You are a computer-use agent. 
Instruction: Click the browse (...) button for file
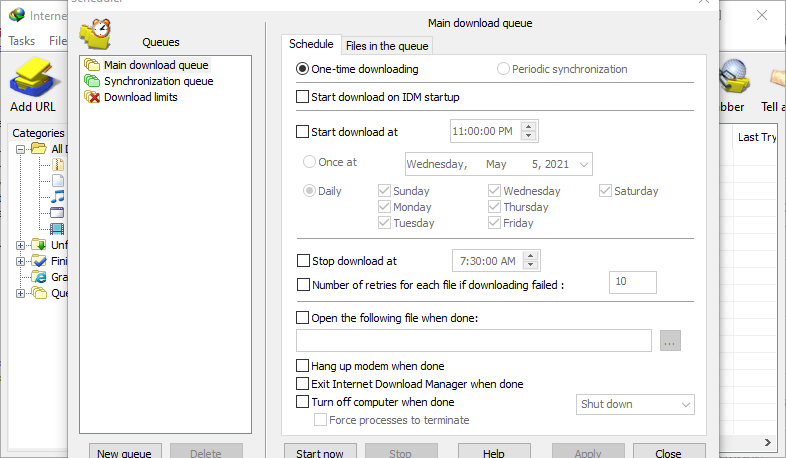point(670,341)
